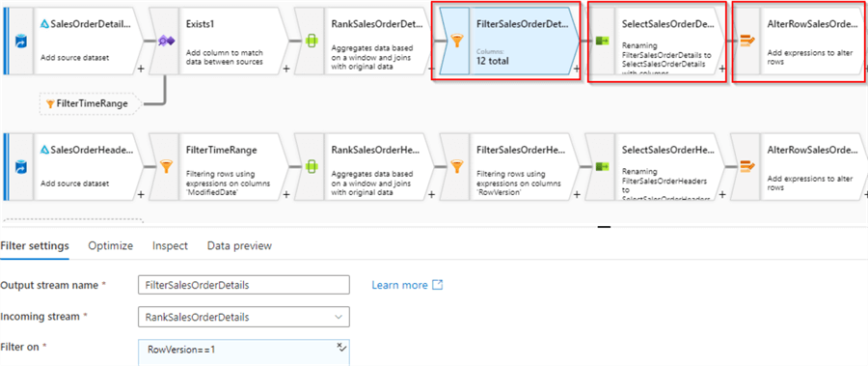Screen dimensions: 868x366
Task: Add transformation after second-row FilterTimeRange node
Action: (x=286, y=194)
